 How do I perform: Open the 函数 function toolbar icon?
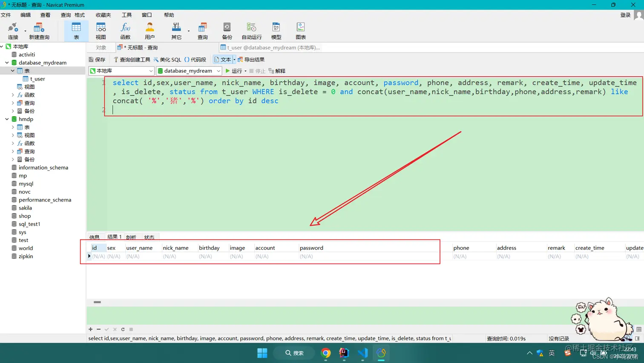pyautogui.click(x=125, y=31)
